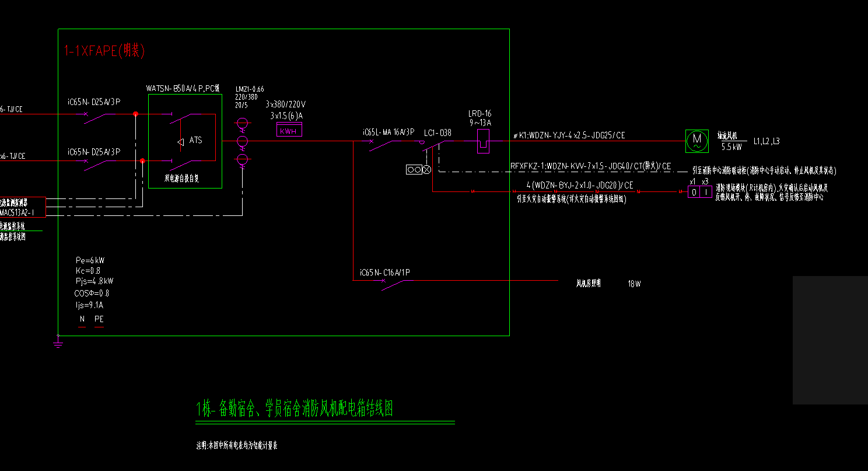Select the 反馈风机开、停 description line

[x=769, y=197]
